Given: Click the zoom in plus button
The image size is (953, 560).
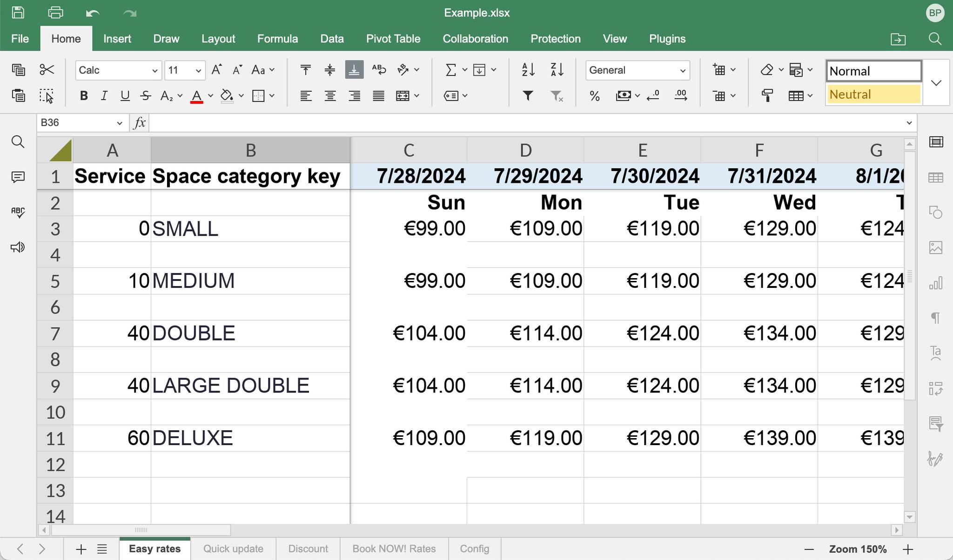Looking at the screenshot, I should tap(908, 549).
